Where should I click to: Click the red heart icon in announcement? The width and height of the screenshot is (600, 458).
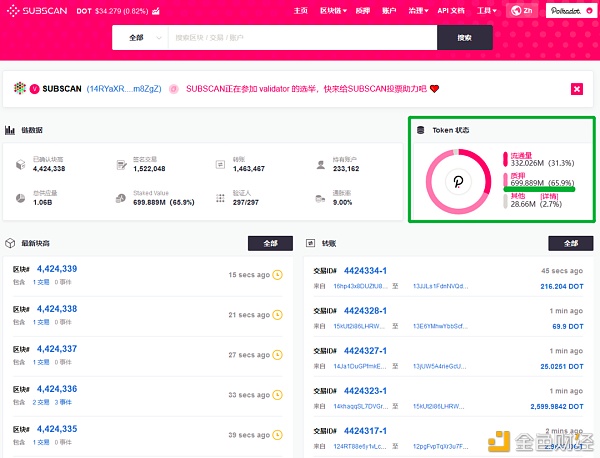(x=434, y=89)
